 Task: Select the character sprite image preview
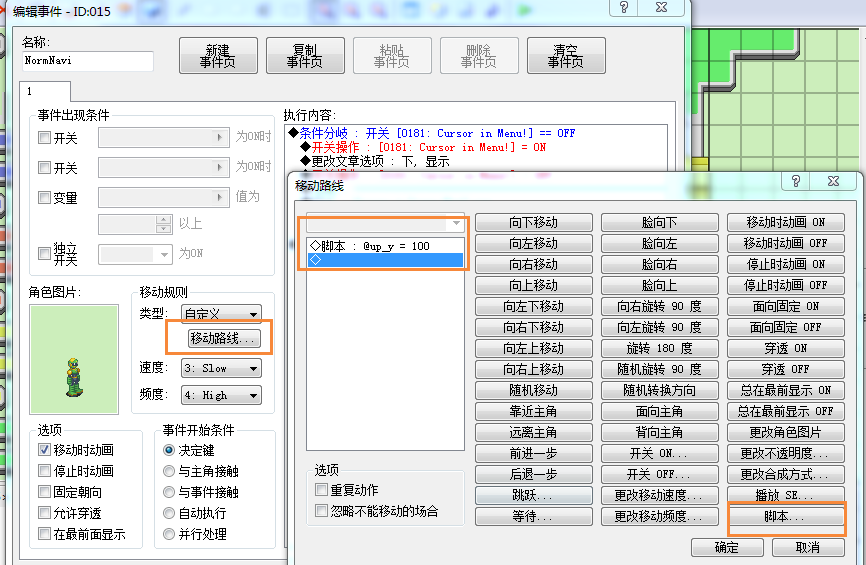click(x=74, y=359)
